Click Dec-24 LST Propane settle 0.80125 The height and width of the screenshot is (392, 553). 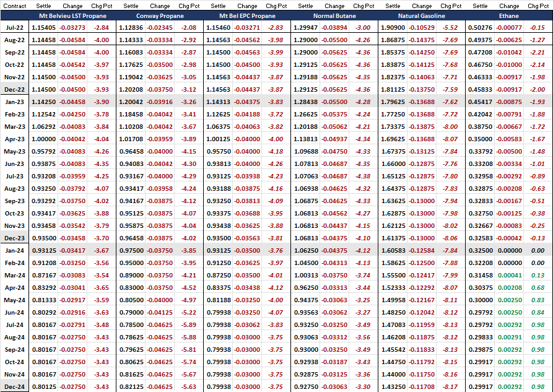coord(44,386)
